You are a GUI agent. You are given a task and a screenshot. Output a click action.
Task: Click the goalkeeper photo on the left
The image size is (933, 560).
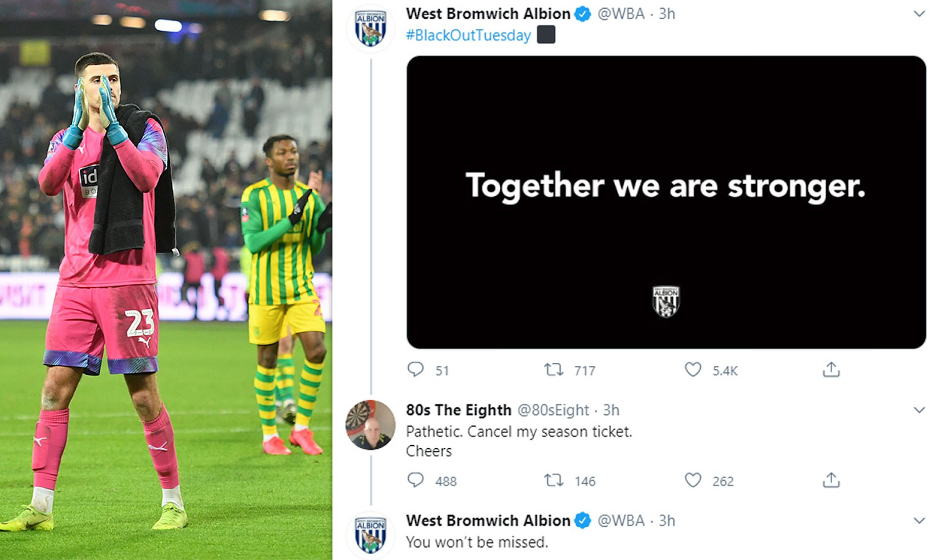(x=166, y=280)
